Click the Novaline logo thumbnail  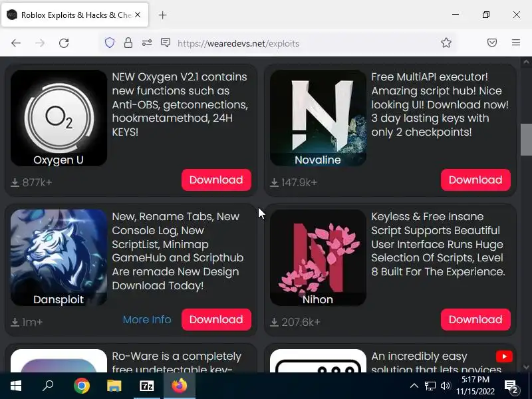point(318,118)
